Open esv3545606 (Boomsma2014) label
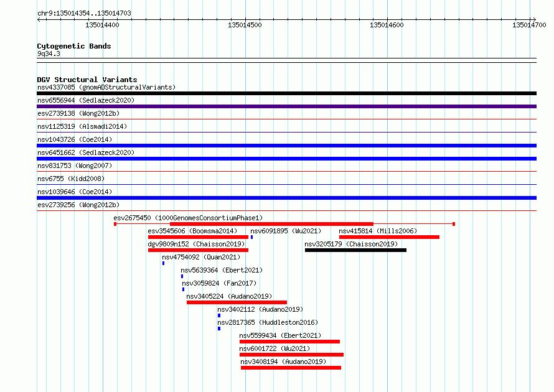This screenshot has width=554, height=392. 192,231
